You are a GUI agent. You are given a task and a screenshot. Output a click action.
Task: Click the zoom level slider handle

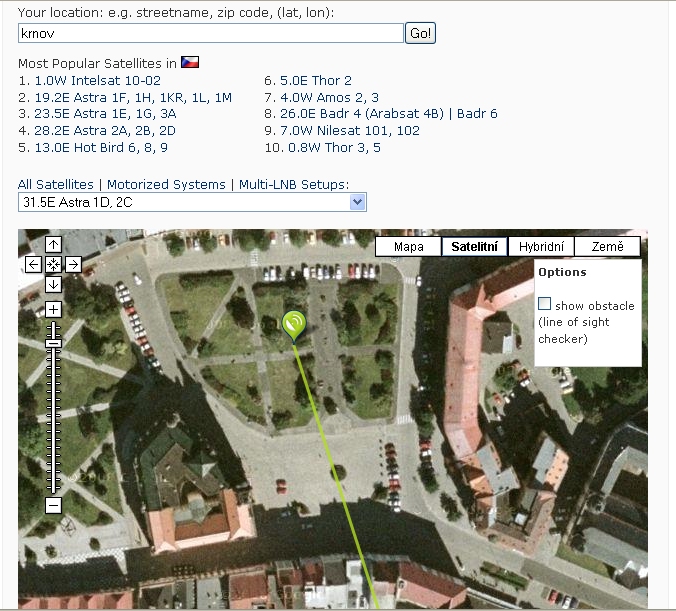coord(54,343)
